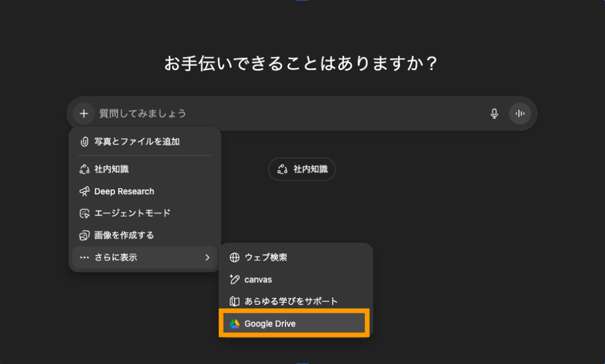Click the Google Drive triangle logo
The image size is (605, 364).
point(234,324)
